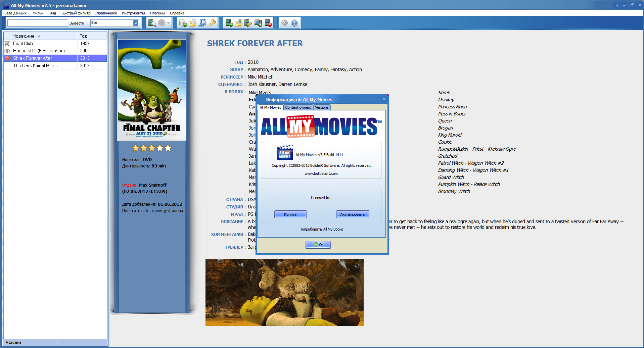This screenshot has width=644, height=348.
Task: Open the 'Фильм' menu
Action: (x=38, y=13)
